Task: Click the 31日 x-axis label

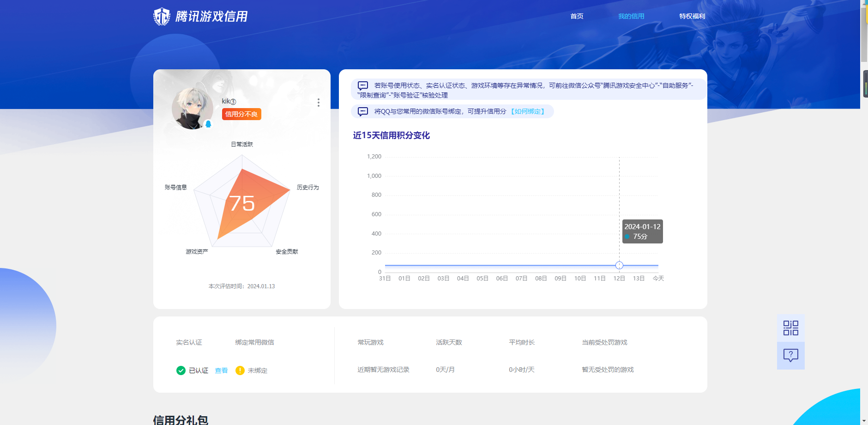Action: click(x=385, y=278)
